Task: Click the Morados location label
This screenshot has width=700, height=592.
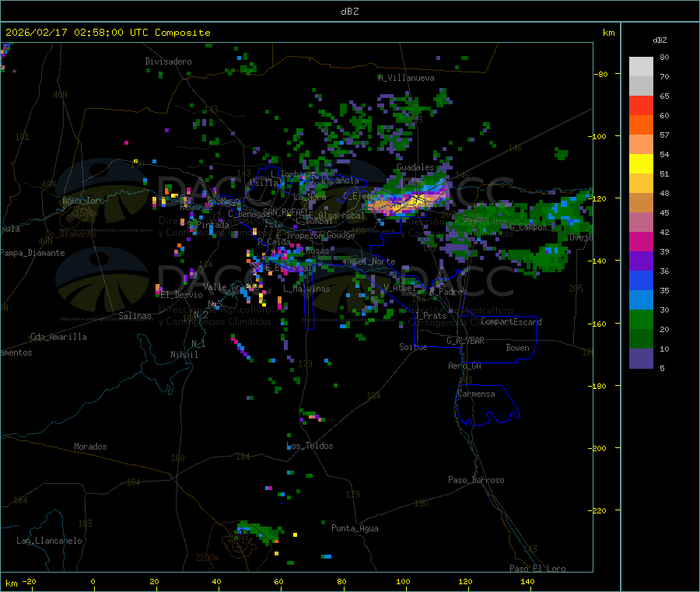Action: pos(90,447)
